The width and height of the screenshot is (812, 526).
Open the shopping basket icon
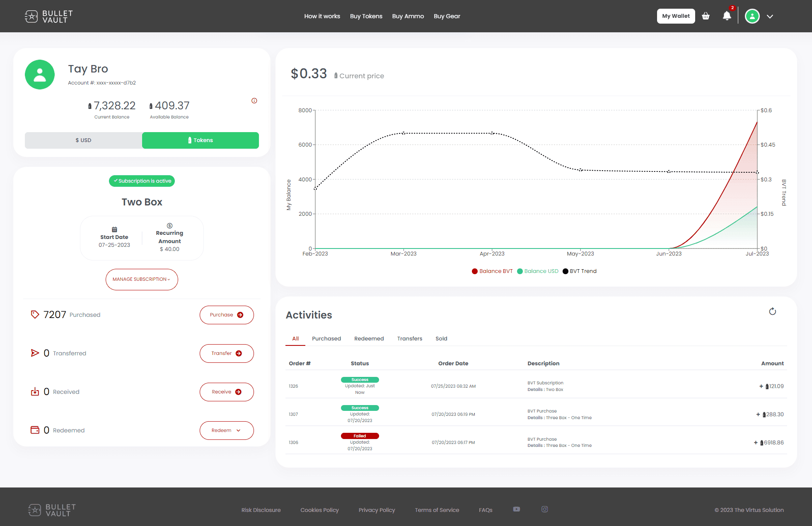[706, 16]
